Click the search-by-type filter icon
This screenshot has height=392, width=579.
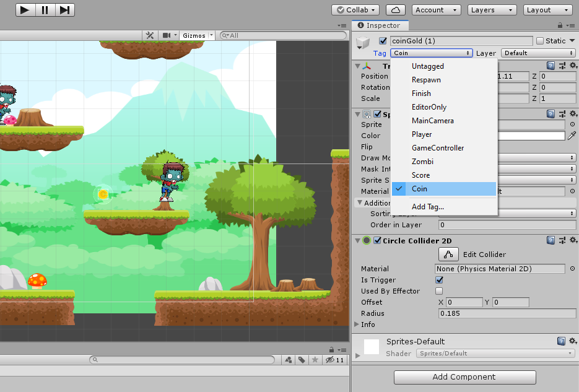(289, 360)
